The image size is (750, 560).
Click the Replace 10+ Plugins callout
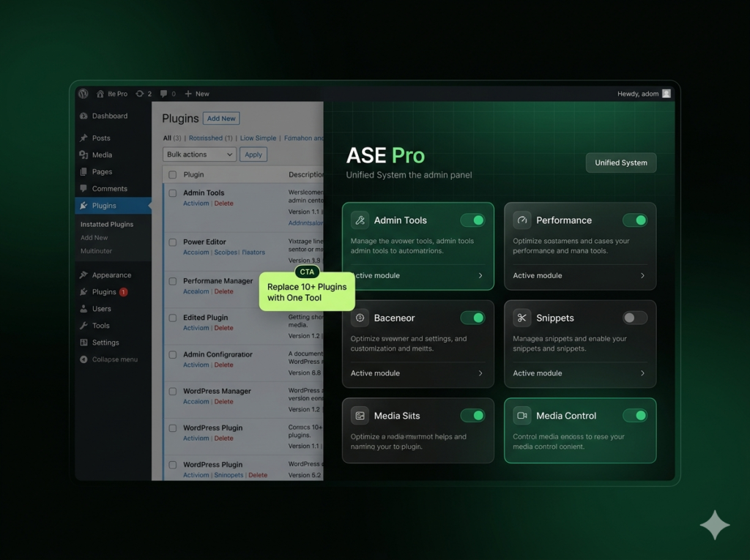point(307,291)
